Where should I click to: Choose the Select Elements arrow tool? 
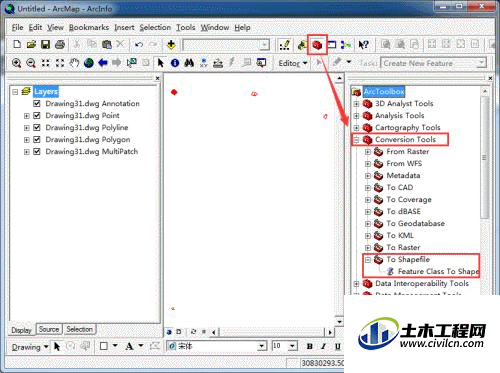pos(161,63)
